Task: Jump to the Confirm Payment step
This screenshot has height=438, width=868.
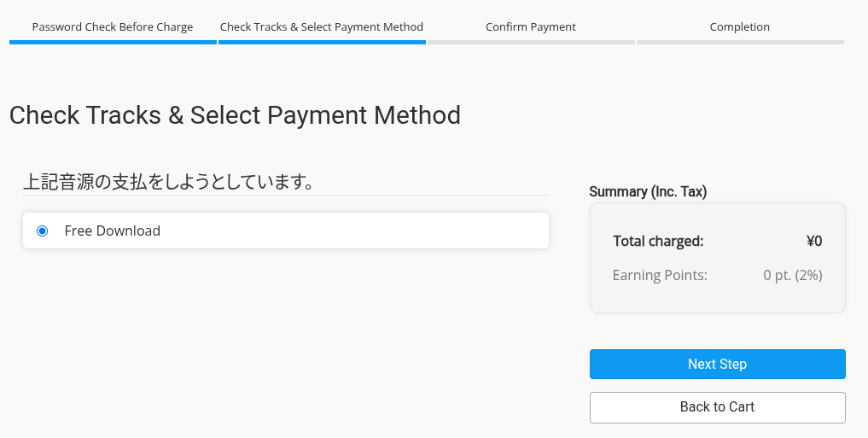Action: 531,26
